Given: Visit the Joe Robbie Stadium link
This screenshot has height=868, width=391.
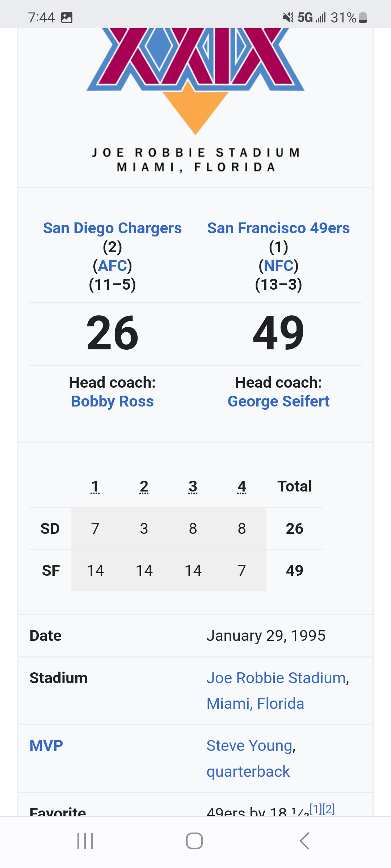Looking at the screenshot, I should pos(276,678).
